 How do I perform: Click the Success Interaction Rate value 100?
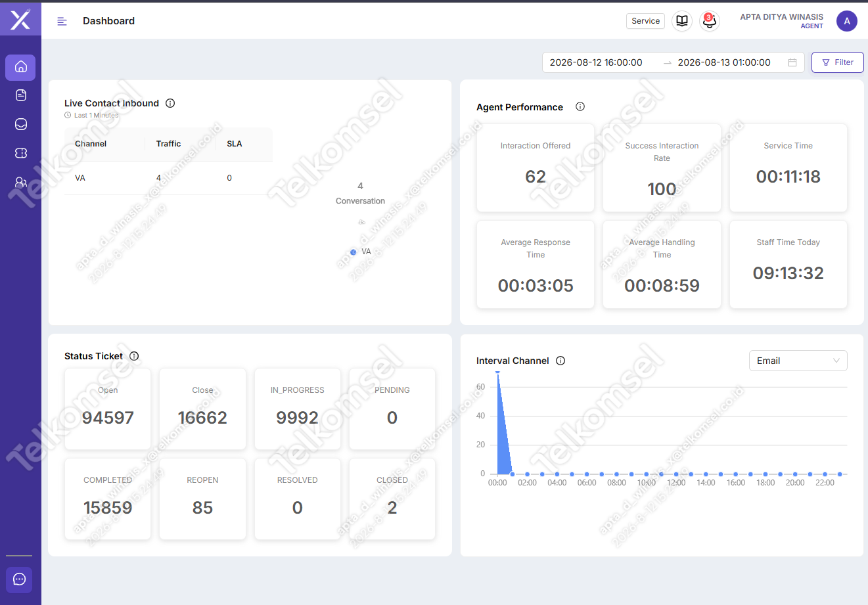click(x=662, y=189)
